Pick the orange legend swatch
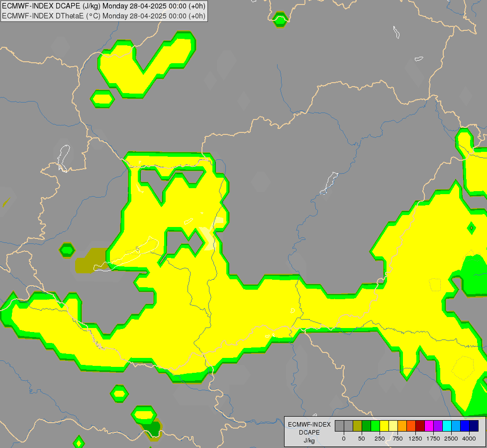 pos(402,426)
